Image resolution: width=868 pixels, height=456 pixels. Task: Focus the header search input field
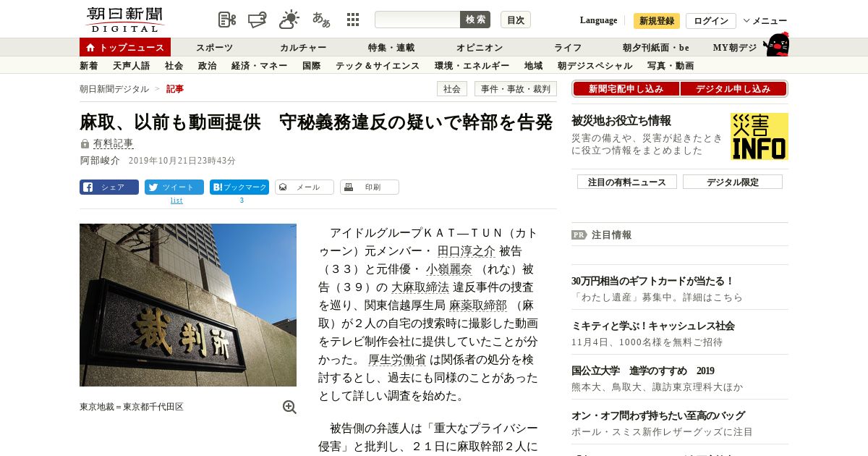coord(417,20)
